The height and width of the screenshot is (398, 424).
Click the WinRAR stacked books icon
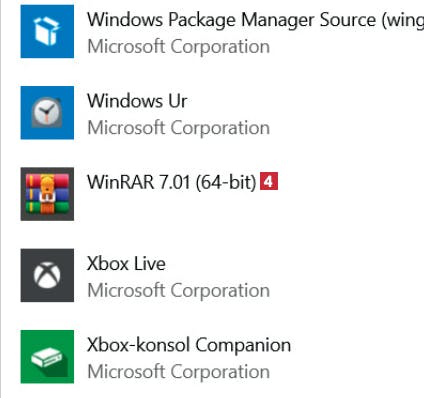coord(47,194)
